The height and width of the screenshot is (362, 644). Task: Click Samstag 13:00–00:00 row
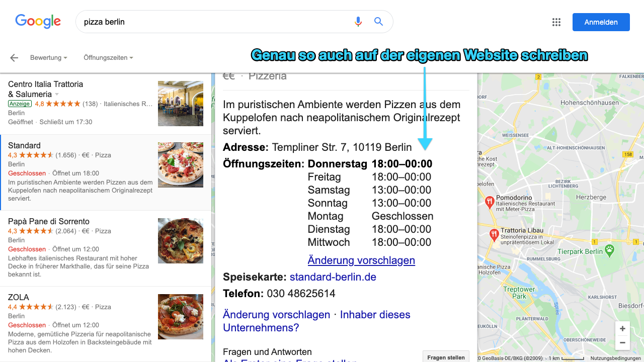369,190
